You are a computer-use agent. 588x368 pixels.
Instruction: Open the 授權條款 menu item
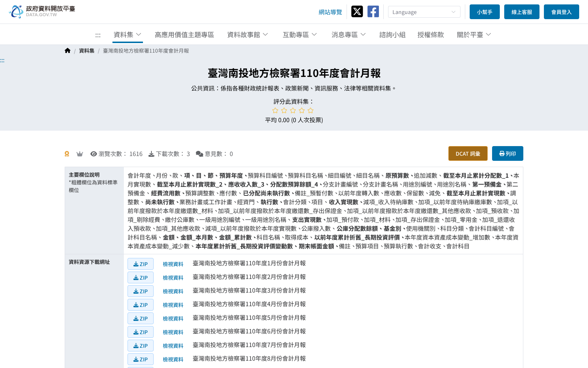coord(431,35)
